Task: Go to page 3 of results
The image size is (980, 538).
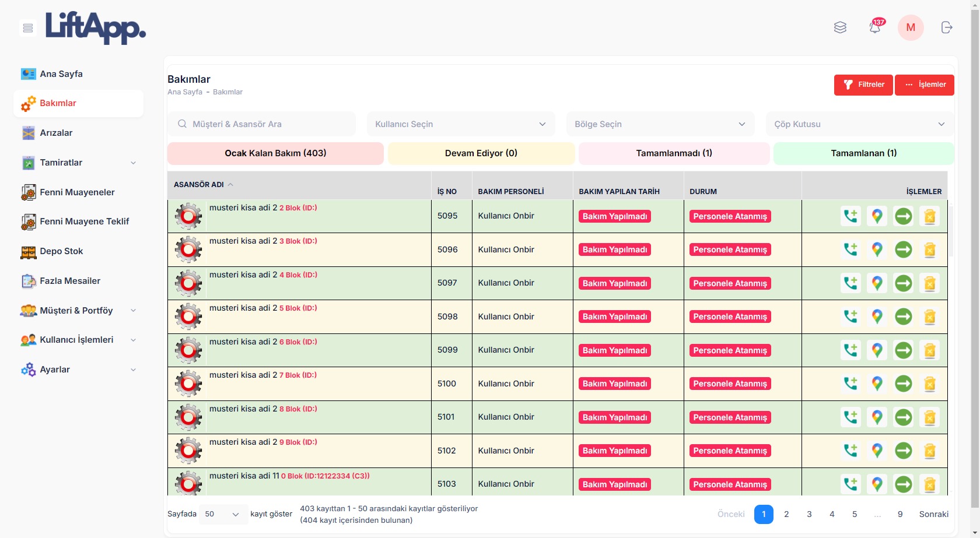Action: click(x=809, y=514)
